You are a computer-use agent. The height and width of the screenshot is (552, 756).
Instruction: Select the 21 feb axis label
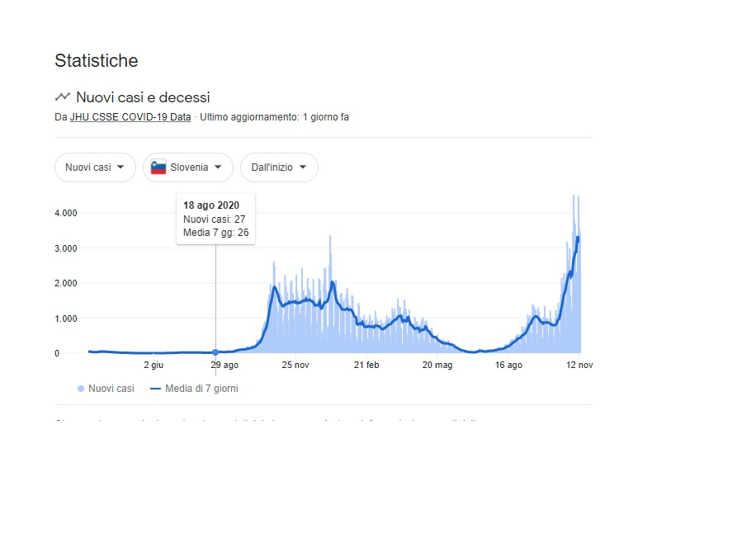[x=366, y=365]
